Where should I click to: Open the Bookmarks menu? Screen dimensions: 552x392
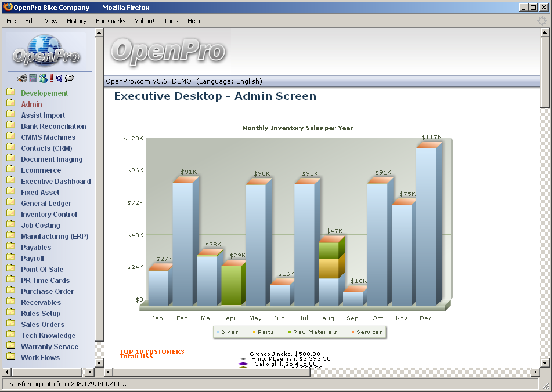[x=110, y=21]
